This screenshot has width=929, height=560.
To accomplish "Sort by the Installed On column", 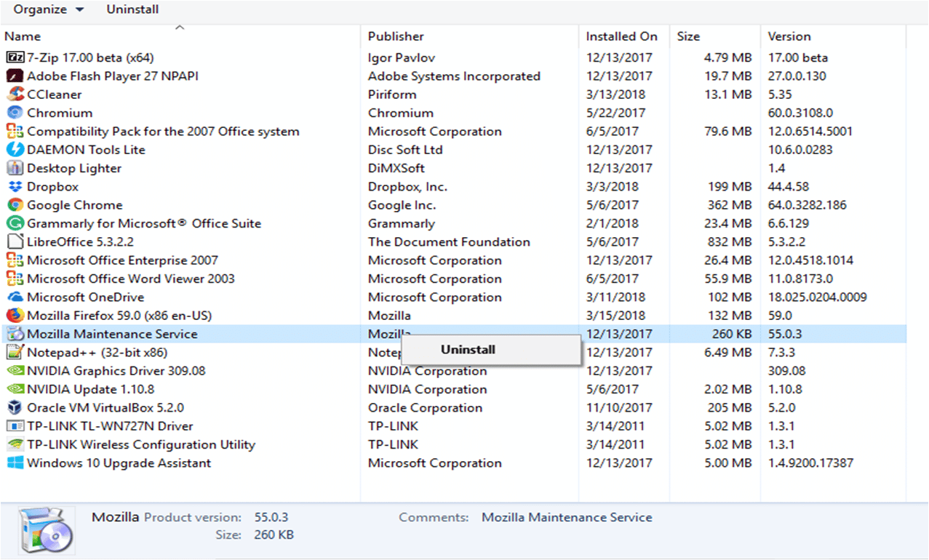I will tap(622, 36).
